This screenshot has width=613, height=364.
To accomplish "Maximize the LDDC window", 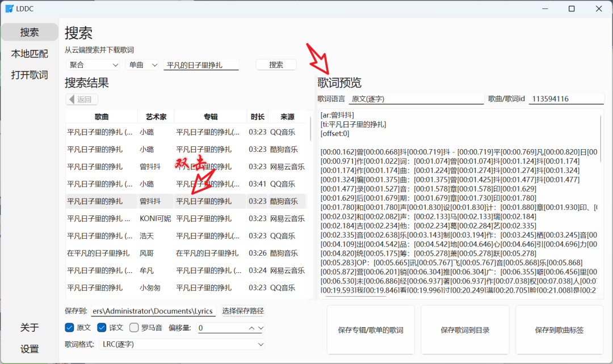I will pos(572,9).
